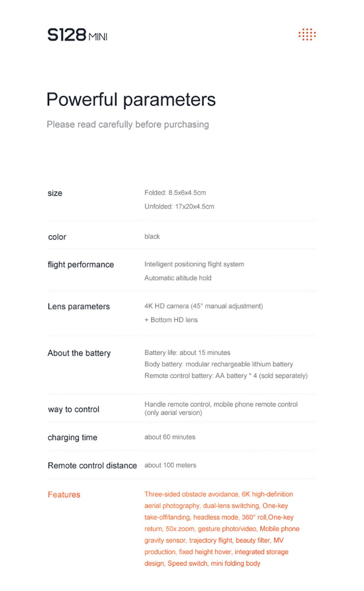This screenshot has height=591, width=364.
Task: Select the size row label
Action: pyautogui.click(x=55, y=193)
